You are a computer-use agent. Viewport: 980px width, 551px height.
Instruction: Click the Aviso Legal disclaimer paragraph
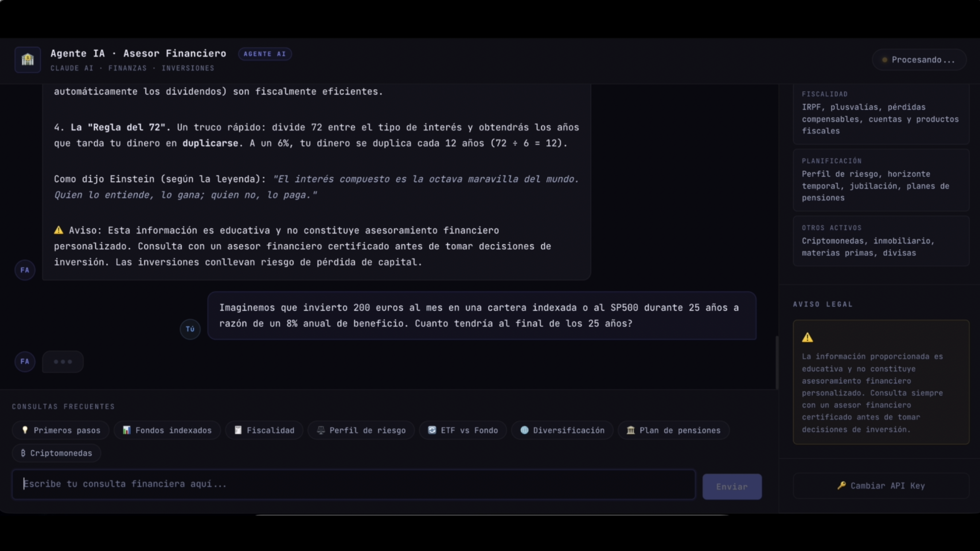(872, 393)
